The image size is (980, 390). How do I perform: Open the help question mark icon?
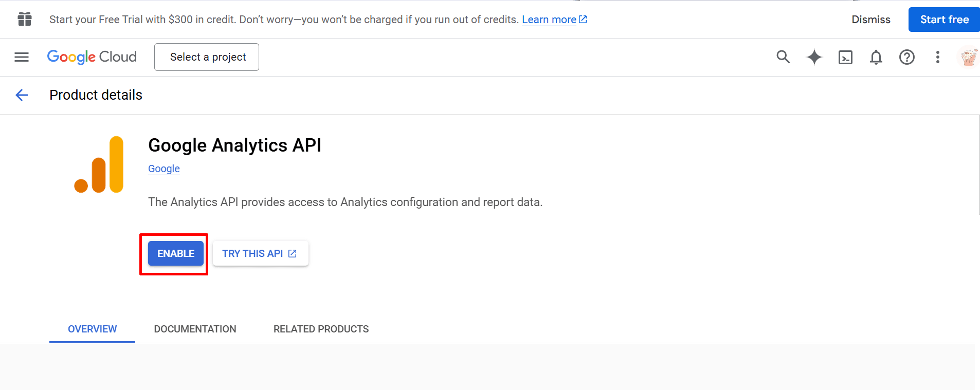pyautogui.click(x=907, y=57)
